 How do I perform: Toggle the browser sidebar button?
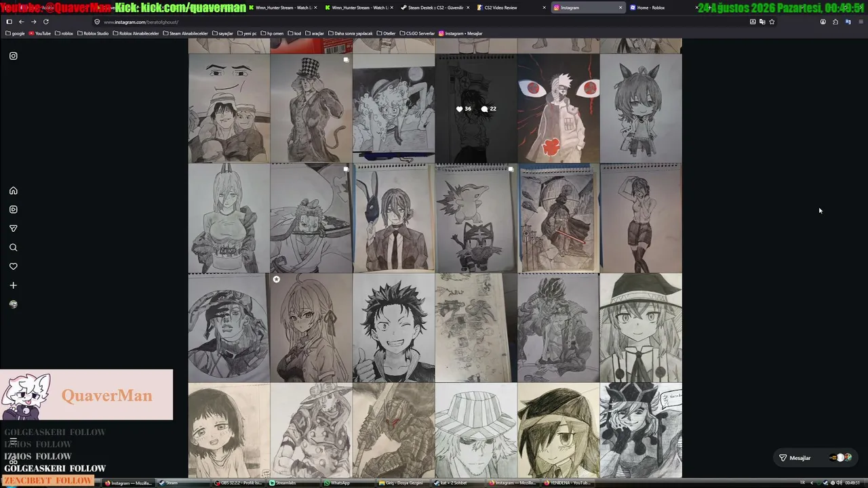click(x=9, y=22)
